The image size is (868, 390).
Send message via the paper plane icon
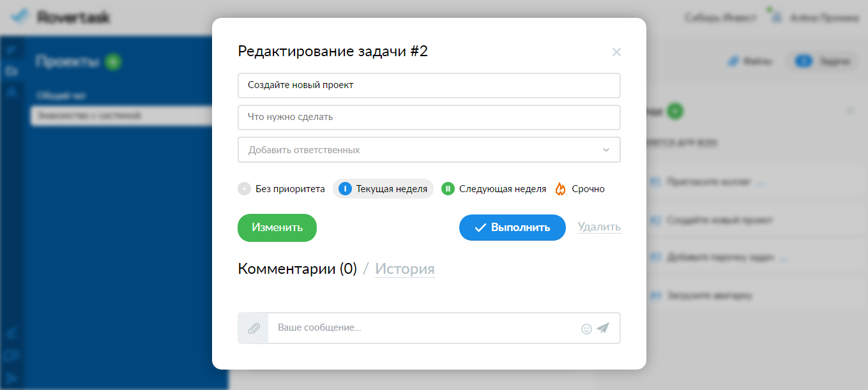(603, 327)
